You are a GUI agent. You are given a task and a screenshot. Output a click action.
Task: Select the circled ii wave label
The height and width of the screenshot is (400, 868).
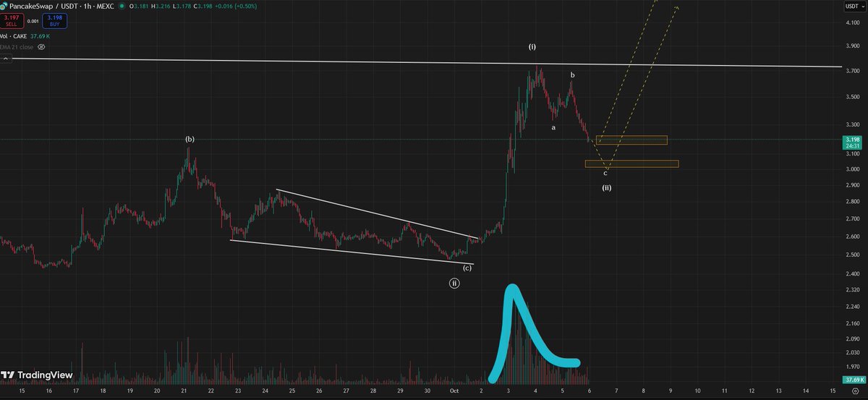click(x=454, y=284)
